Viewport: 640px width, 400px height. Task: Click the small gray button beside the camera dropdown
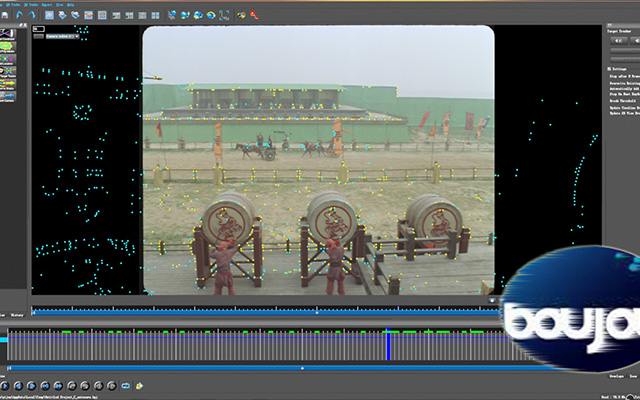click(x=38, y=36)
